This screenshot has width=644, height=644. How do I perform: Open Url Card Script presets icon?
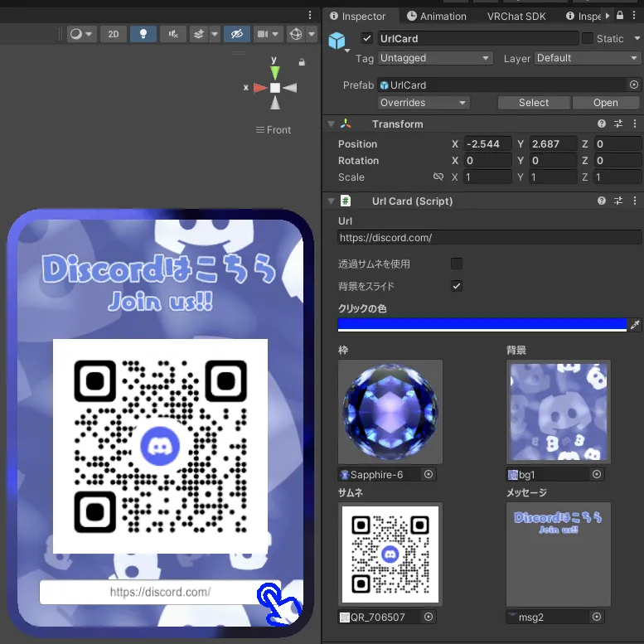pos(618,201)
